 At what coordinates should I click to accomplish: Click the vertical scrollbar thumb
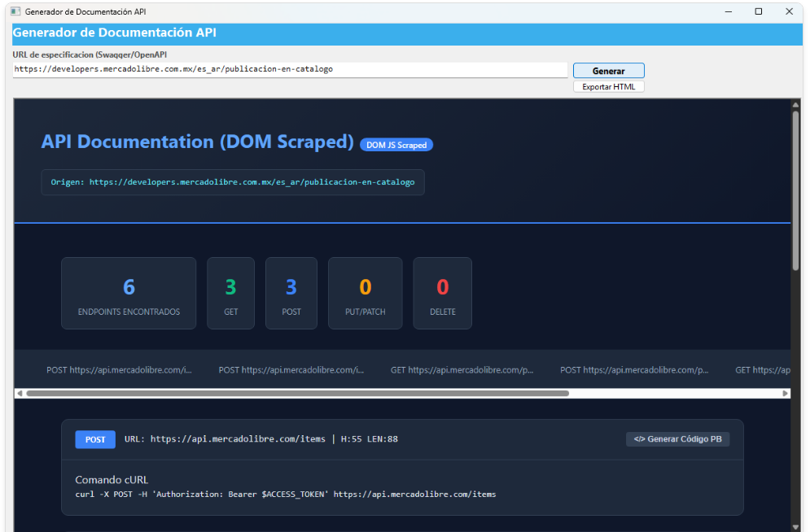(x=795, y=190)
